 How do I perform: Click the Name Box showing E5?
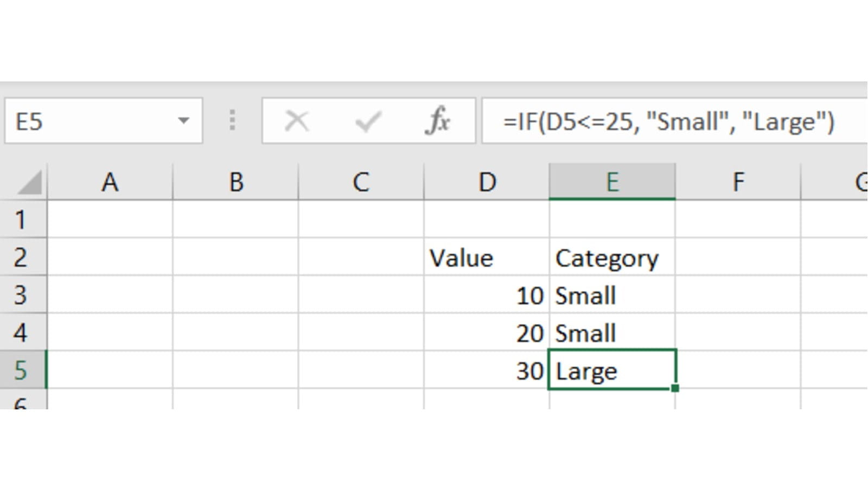click(x=87, y=121)
